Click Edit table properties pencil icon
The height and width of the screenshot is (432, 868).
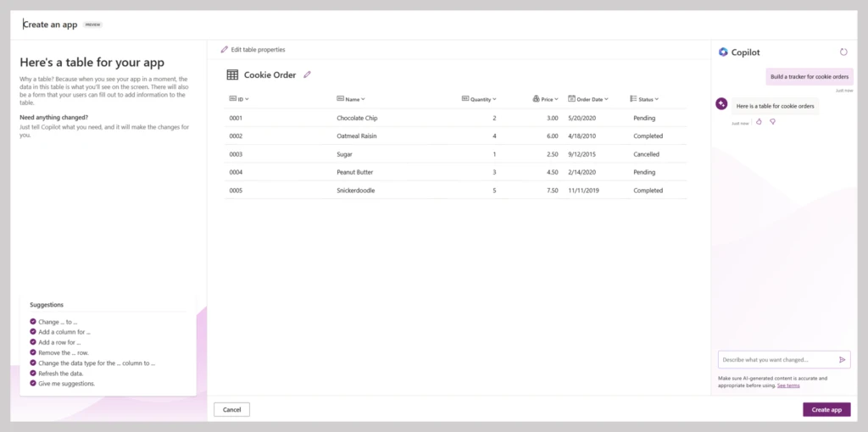[x=225, y=50]
